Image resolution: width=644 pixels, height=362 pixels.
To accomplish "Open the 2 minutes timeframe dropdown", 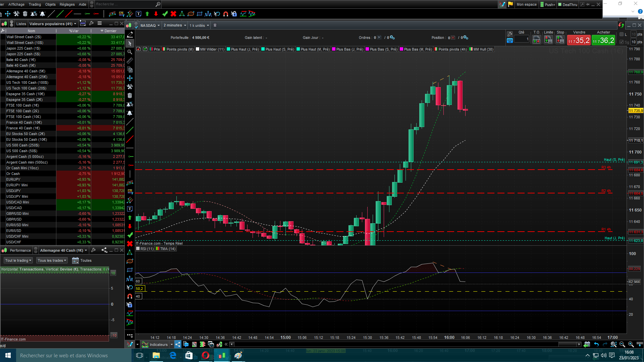I will click(175, 25).
